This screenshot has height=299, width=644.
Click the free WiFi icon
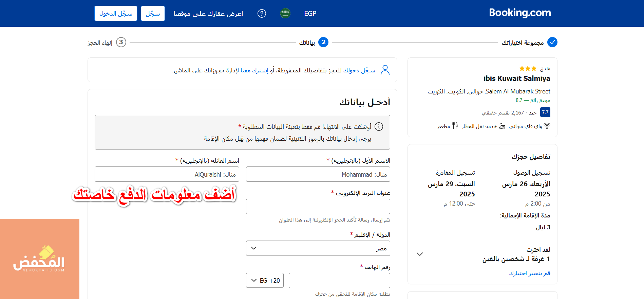[x=547, y=126]
